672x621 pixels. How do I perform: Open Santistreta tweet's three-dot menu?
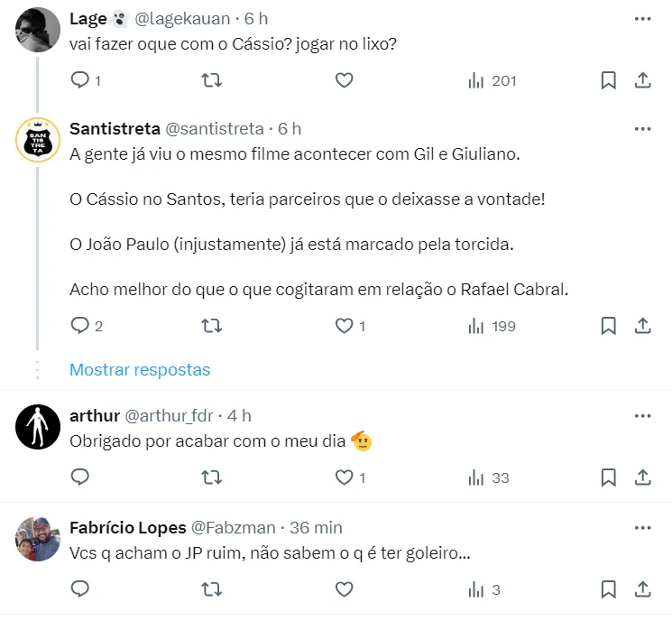pyautogui.click(x=642, y=129)
